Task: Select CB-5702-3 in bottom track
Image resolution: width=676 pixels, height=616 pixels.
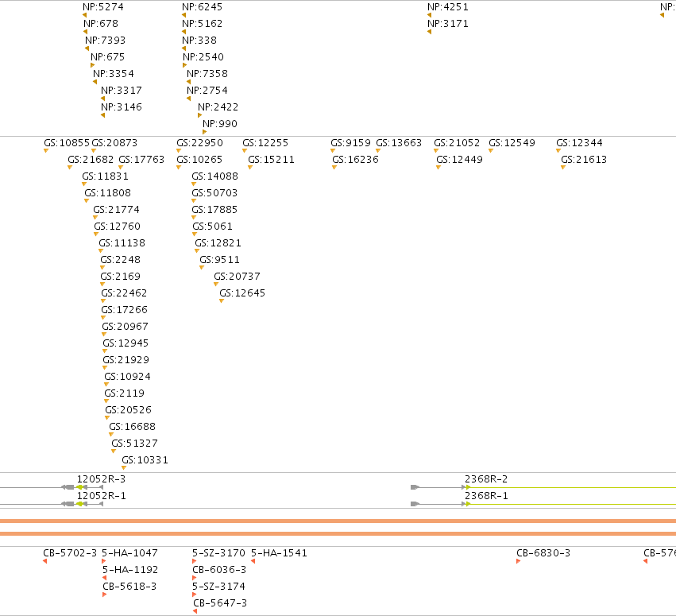Action: (x=70, y=553)
